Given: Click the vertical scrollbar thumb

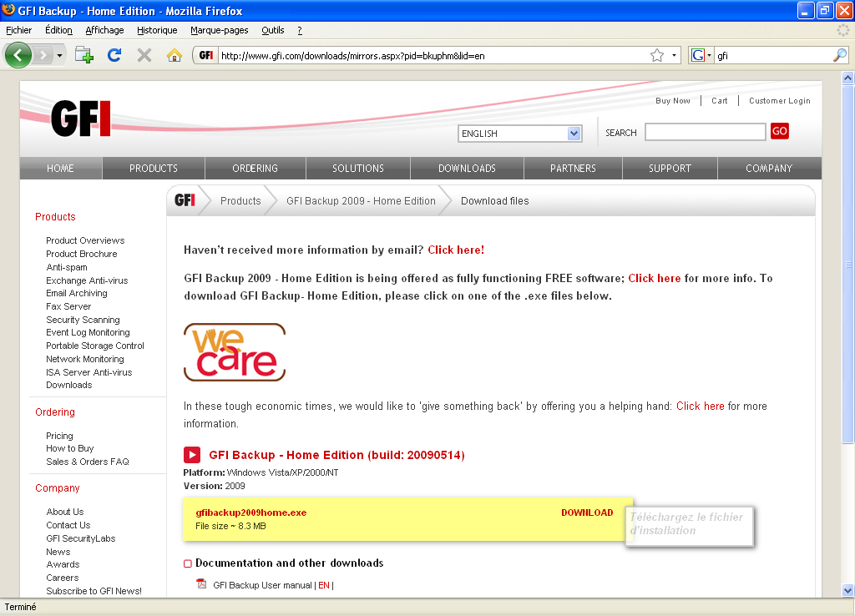Looking at the screenshot, I should (x=847, y=265).
